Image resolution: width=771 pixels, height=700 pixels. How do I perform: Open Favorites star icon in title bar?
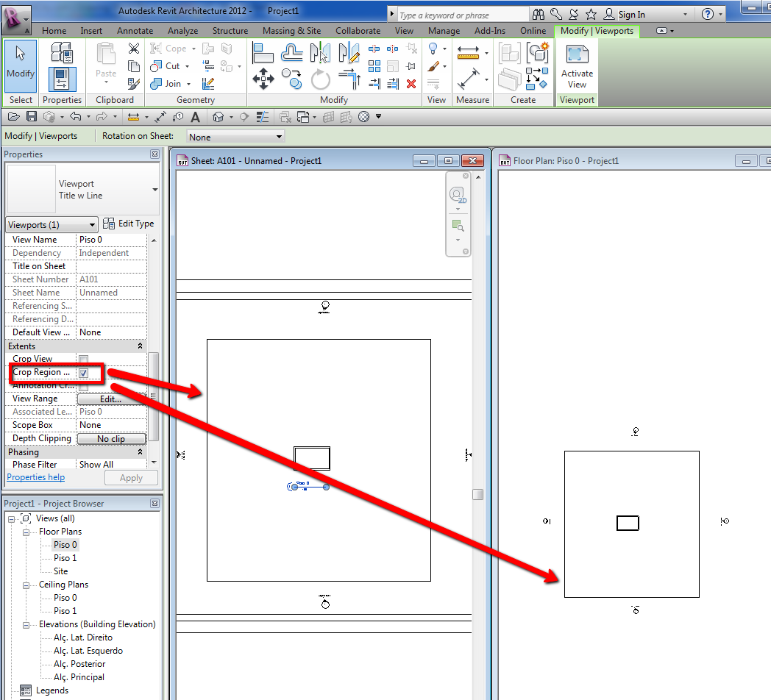click(x=591, y=14)
